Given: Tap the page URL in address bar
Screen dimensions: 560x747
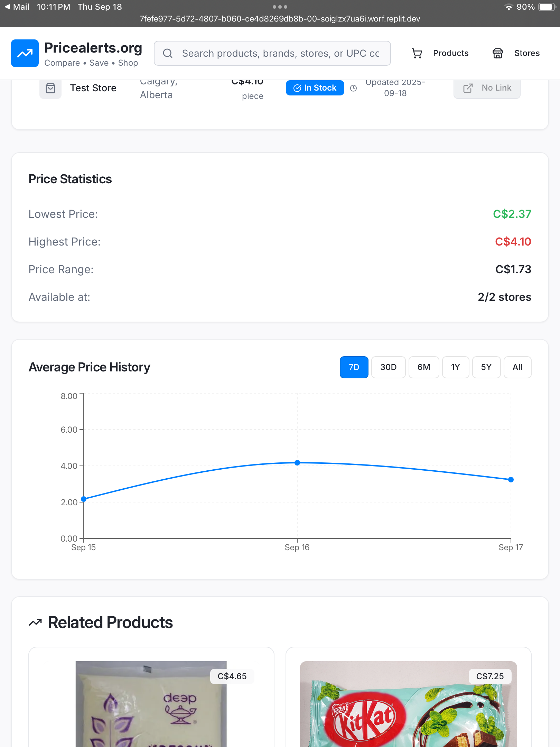Looking at the screenshot, I should [280, 19].
